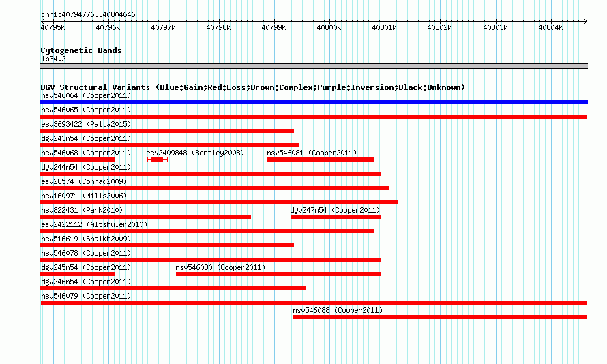This screenshot has height=364, width=607.
Task: Click the 40804k ruler label
Action: (550, 27)
